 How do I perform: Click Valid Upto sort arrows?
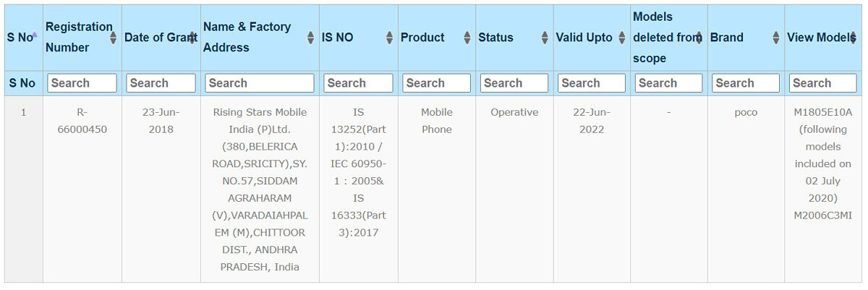tap(622, 38)
